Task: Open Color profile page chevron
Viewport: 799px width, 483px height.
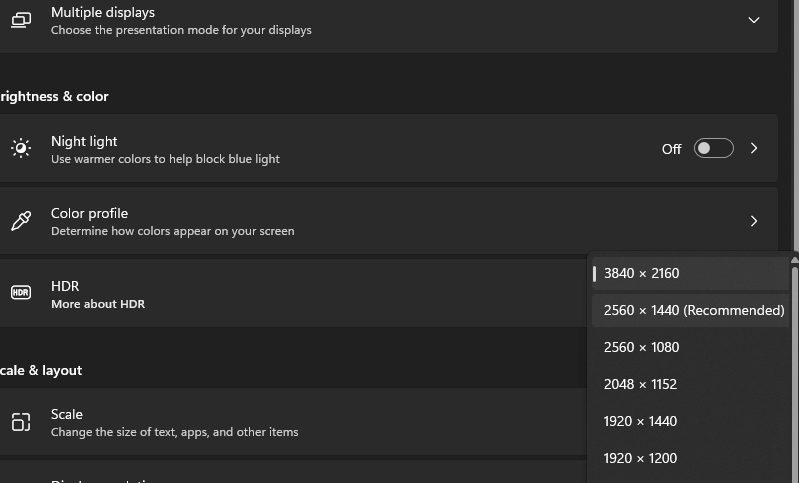Action: 754,221
